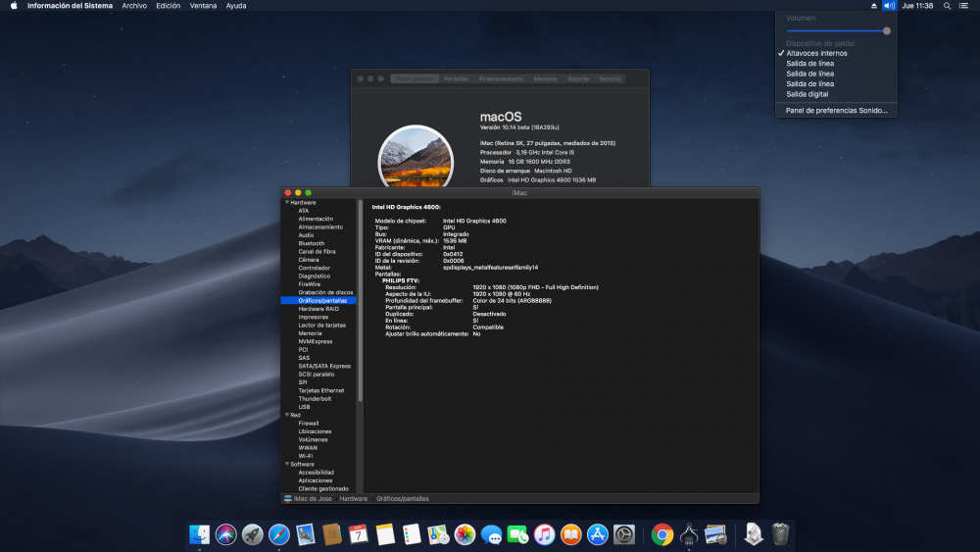Open the Contacts book icon
The image size is (980, 552).
coord(332,534)
